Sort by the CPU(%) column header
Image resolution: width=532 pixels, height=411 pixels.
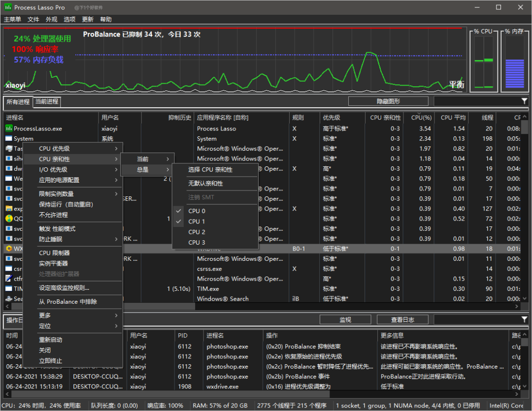421,118
